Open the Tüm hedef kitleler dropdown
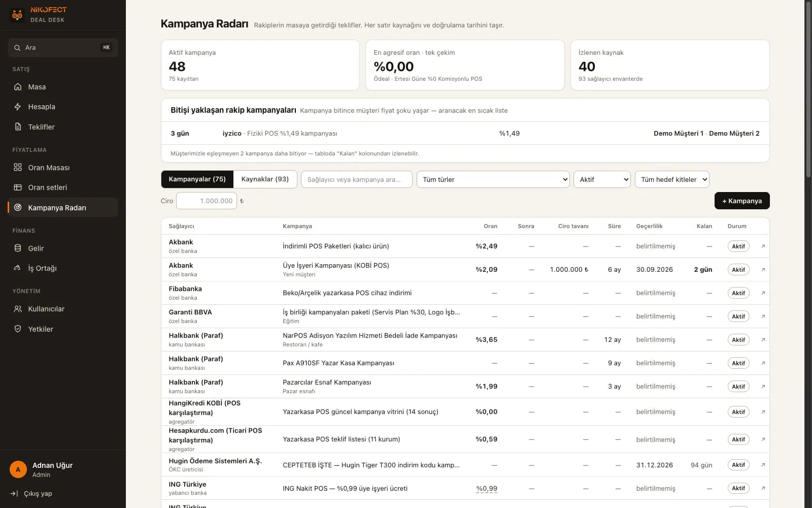This screenshot has height=508, width=812. 672,179
